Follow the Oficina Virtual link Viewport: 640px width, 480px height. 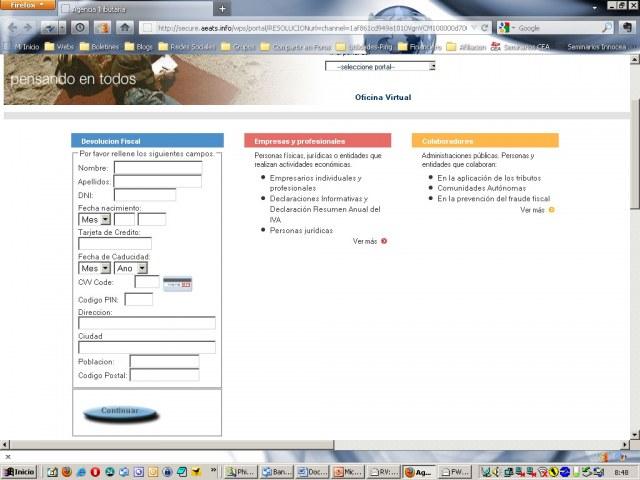click(383, 97)
